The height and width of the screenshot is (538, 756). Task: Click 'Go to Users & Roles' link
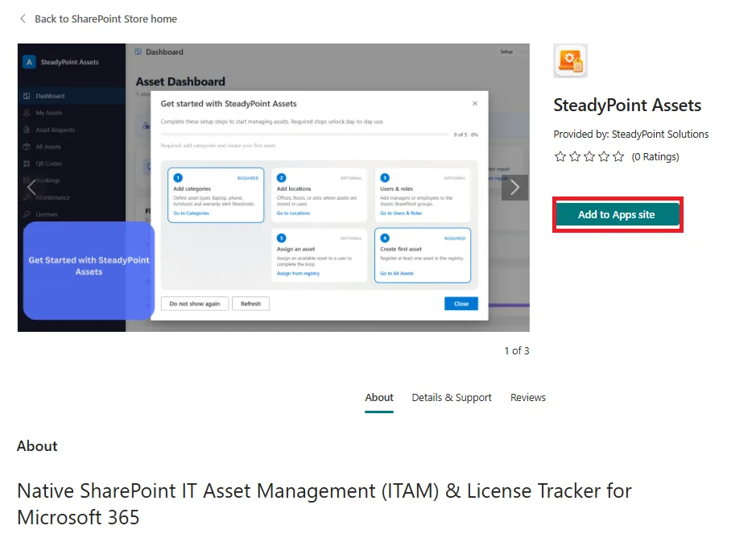click(401, 213)
